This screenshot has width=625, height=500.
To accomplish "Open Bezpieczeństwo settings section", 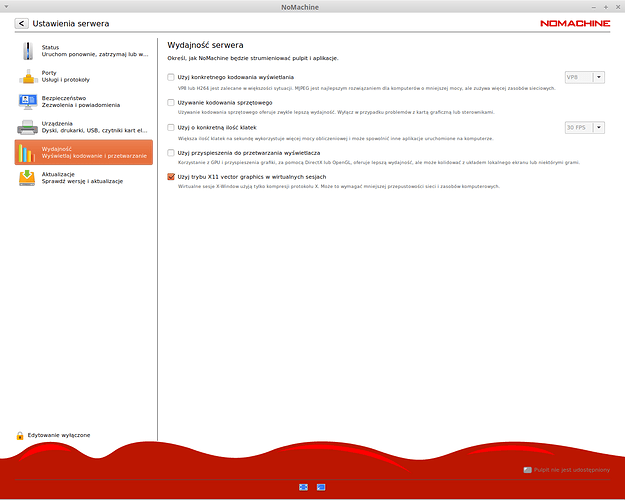I will tap(84, 102).
